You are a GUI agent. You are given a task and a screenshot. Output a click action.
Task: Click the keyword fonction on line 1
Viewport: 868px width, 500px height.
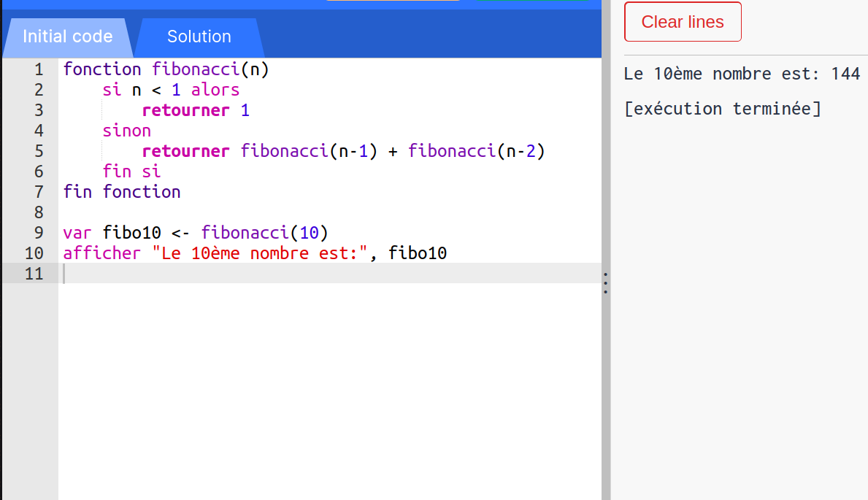tap(101, 69)
